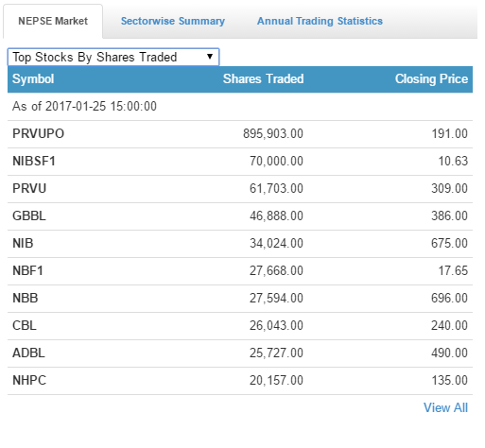Viewport: 485px width, 448px height.
Task: Switch to the NEPSE Market tab
Action: click(x=53, y=21)
